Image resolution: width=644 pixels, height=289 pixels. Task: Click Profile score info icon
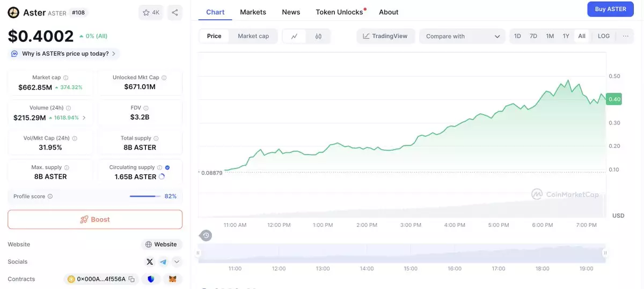tap(50, 197)
